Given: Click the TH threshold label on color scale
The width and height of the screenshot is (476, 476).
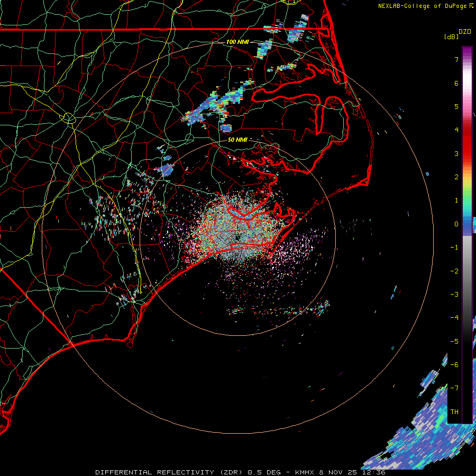Looking at the screenshot, I should click(x=454, y=412).
